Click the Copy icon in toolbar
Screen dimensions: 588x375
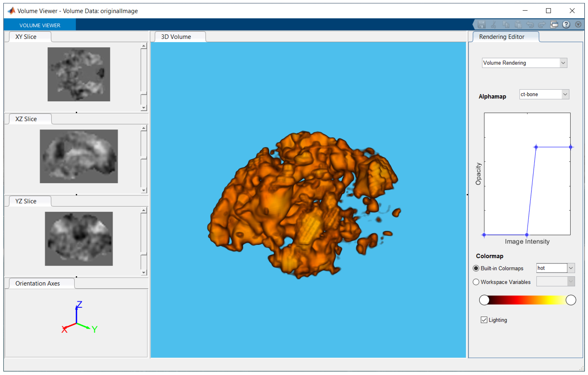tap(506, 25)
